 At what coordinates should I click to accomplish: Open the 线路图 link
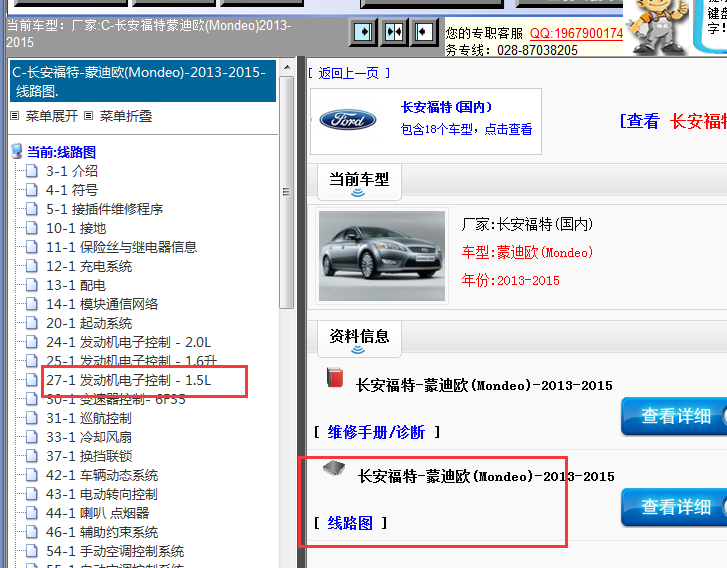[x=350, y=523]
